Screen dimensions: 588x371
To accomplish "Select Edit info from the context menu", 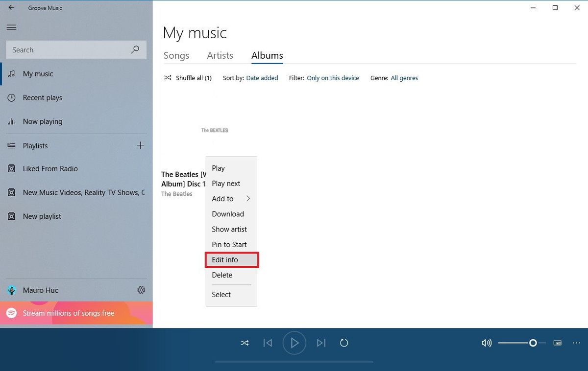I will click(x=225, y=259).
